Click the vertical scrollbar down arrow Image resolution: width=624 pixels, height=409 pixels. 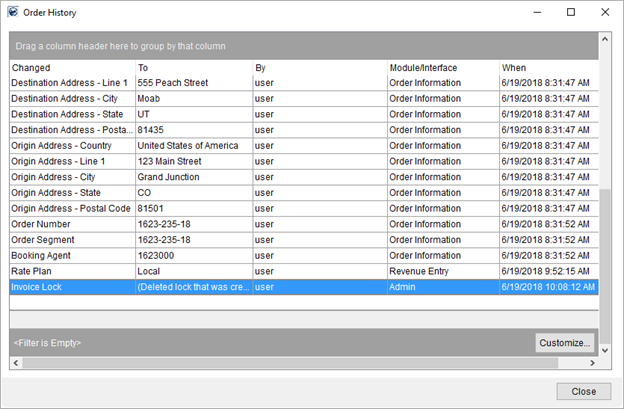click(x=604, y=348)
